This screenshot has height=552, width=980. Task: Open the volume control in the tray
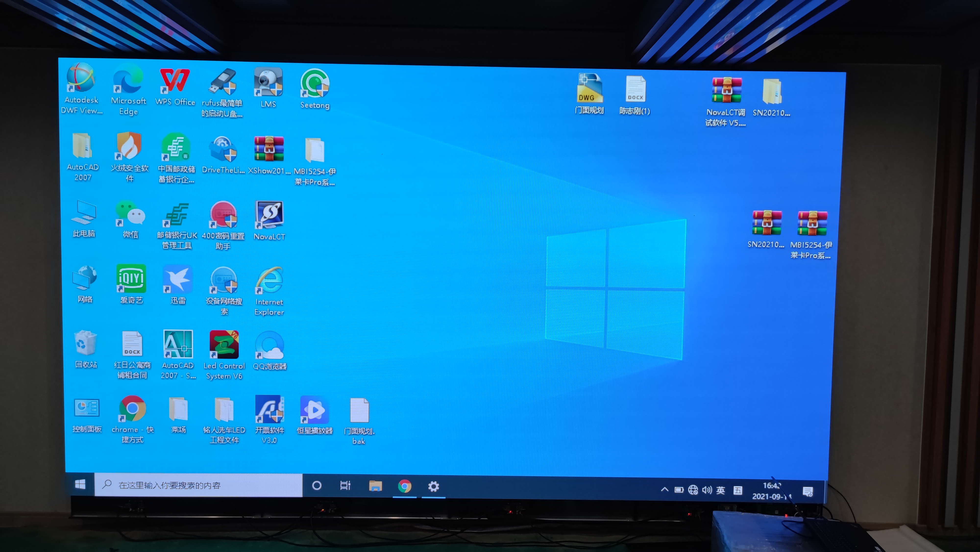tap(707, 490)
